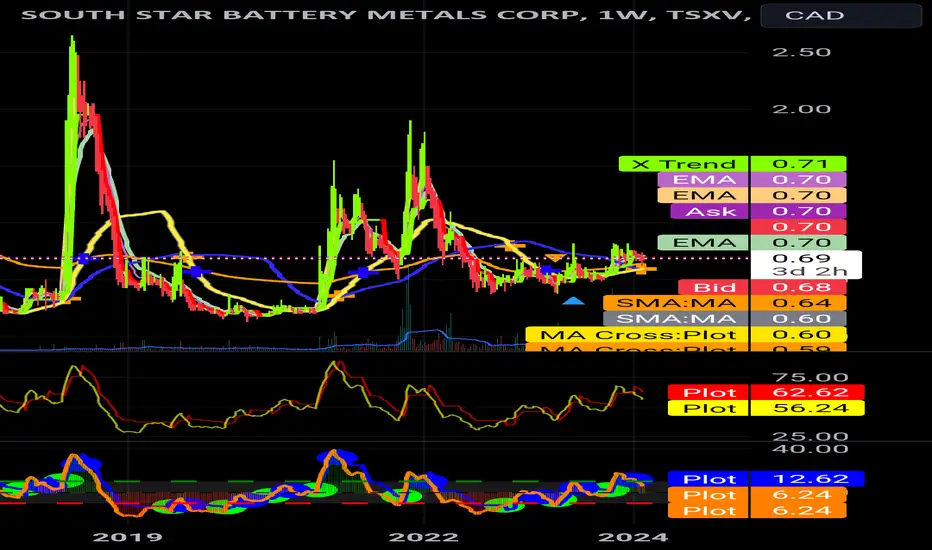Click the 2022 time axis label
The image size is (932, 550).
[x=423, y=538]
